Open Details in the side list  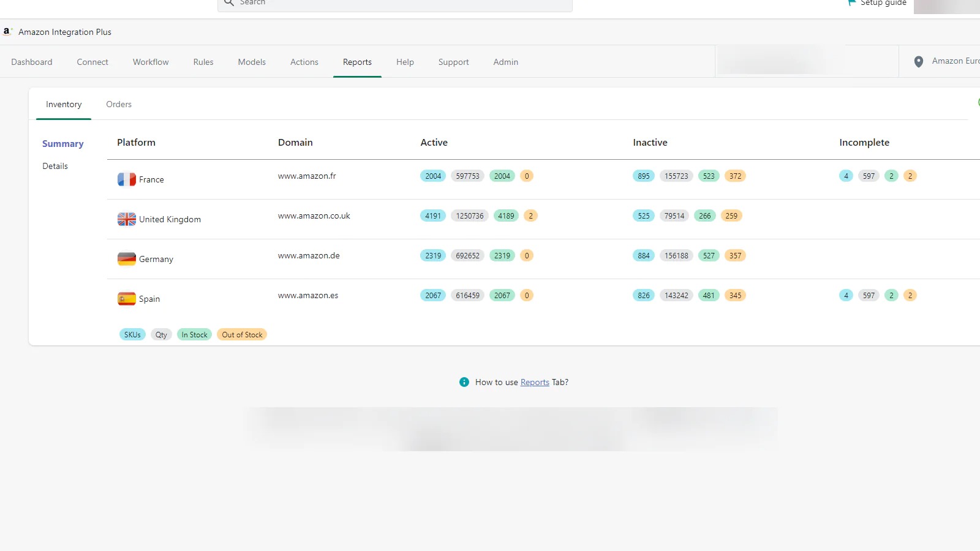click(55, 166)
